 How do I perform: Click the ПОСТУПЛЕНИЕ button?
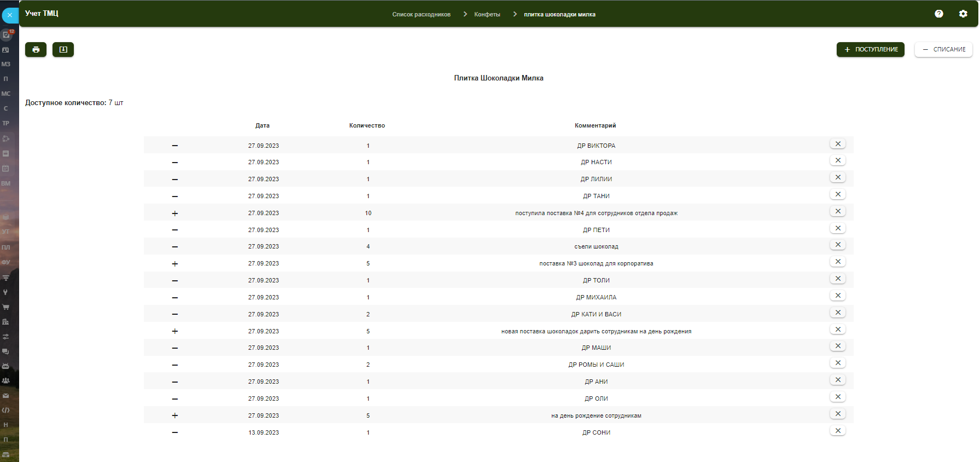870,50
